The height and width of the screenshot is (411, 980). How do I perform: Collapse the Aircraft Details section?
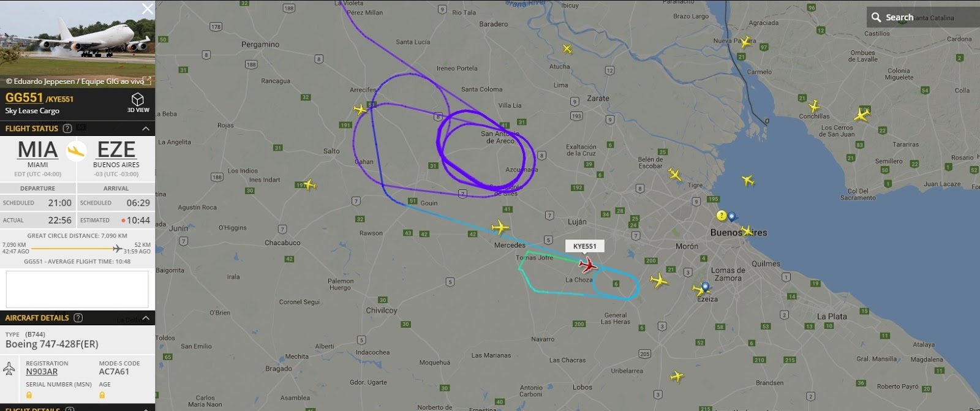(x=146, y=318)
